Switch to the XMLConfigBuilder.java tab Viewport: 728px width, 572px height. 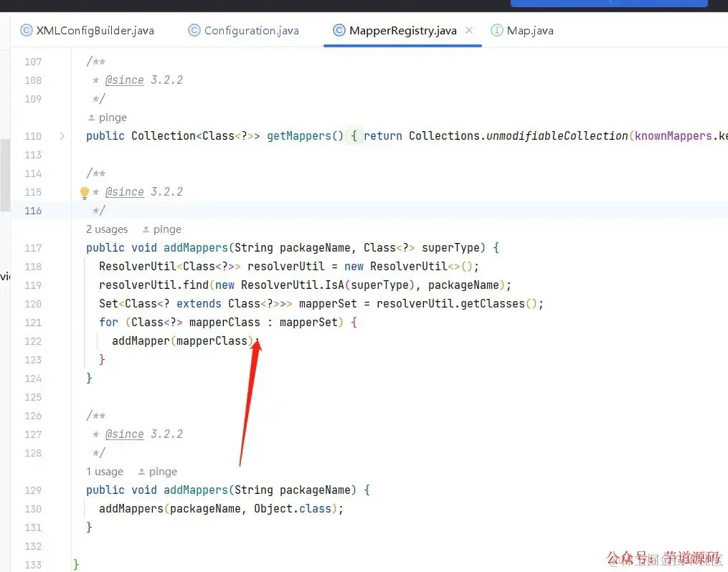click(x=88, y=31)
